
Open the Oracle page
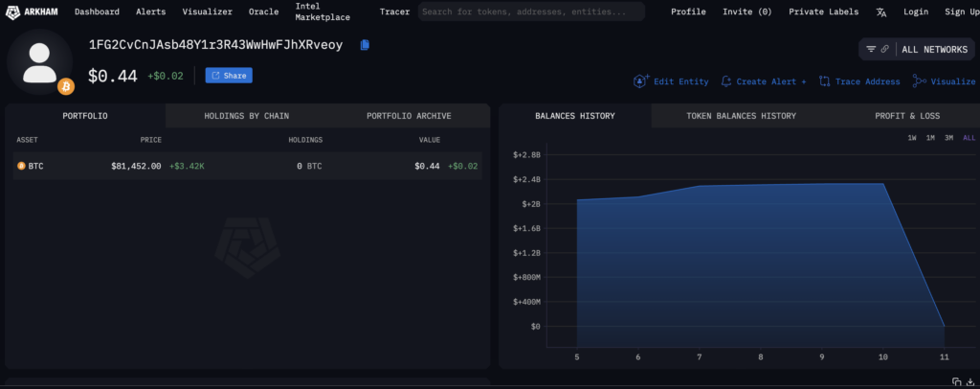264,11
